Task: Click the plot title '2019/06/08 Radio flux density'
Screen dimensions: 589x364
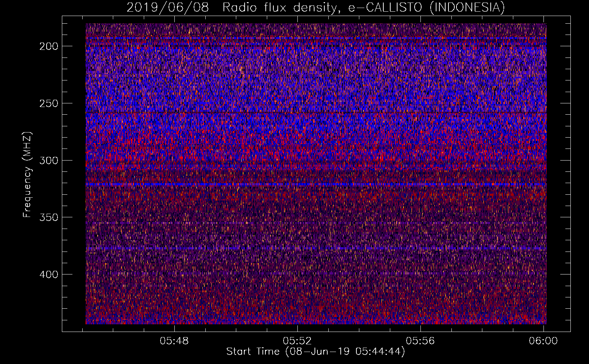Action: (x=316, y=7)
